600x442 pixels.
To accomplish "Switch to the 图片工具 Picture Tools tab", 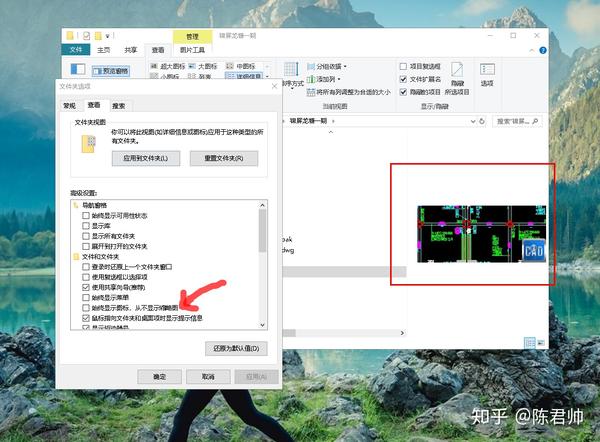I will pyautogui.click(x=192, y=50).
